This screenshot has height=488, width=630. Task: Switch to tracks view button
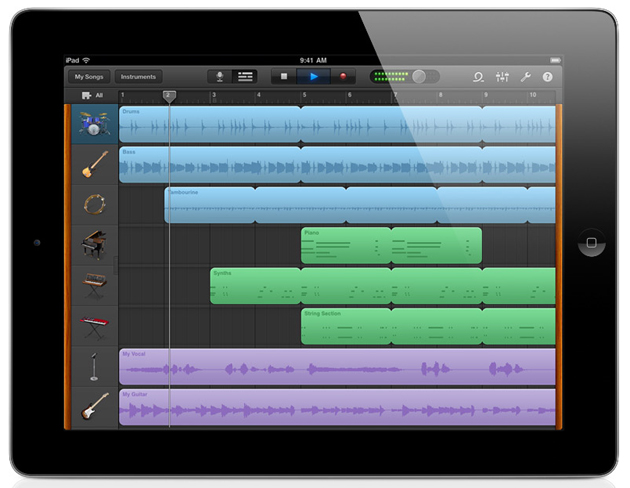click(x=245, y=76)
